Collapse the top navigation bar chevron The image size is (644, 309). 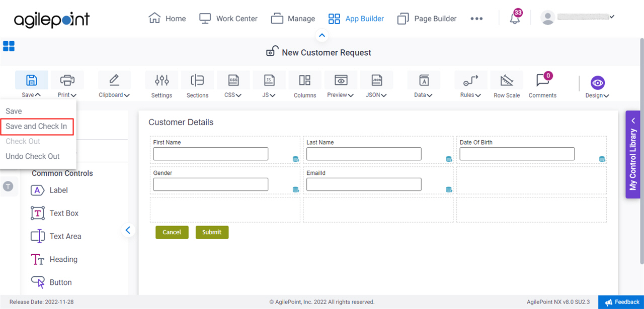click(x=322, y=36)
